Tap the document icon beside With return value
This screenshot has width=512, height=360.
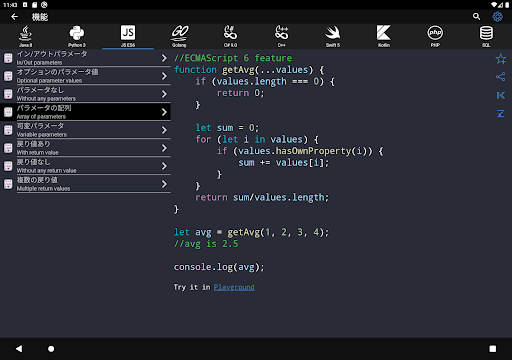(8, 148)
